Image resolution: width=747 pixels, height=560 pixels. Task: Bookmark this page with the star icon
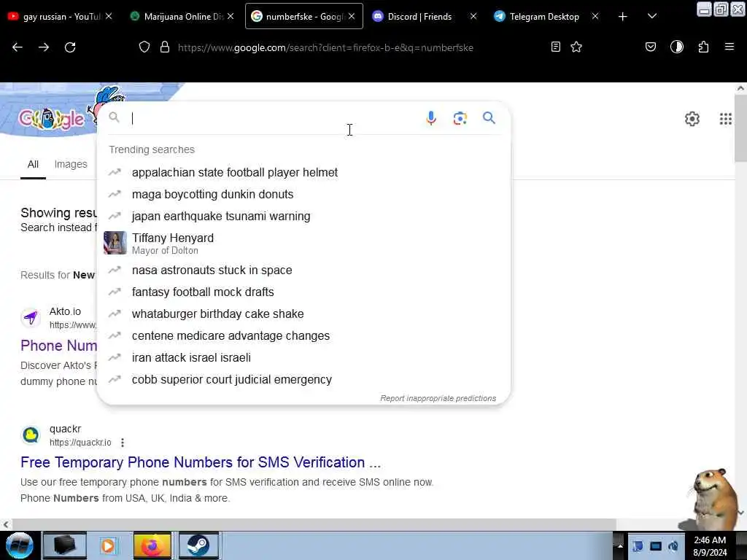point(576,47)
